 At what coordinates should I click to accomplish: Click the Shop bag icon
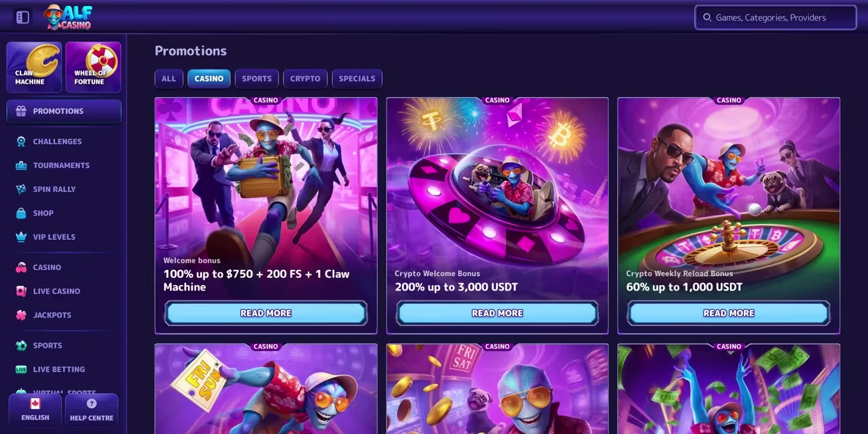click(21, 213)
